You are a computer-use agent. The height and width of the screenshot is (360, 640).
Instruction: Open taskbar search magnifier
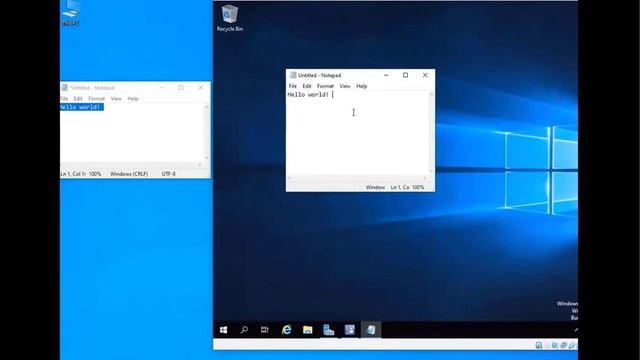click(x=244, y=330)
